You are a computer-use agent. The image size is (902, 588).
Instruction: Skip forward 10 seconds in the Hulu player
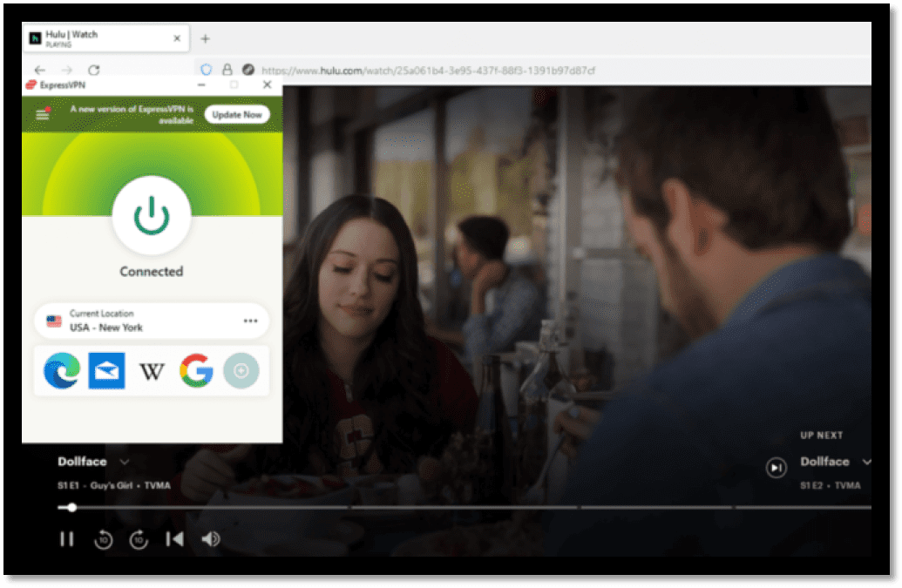click(139, 539)
